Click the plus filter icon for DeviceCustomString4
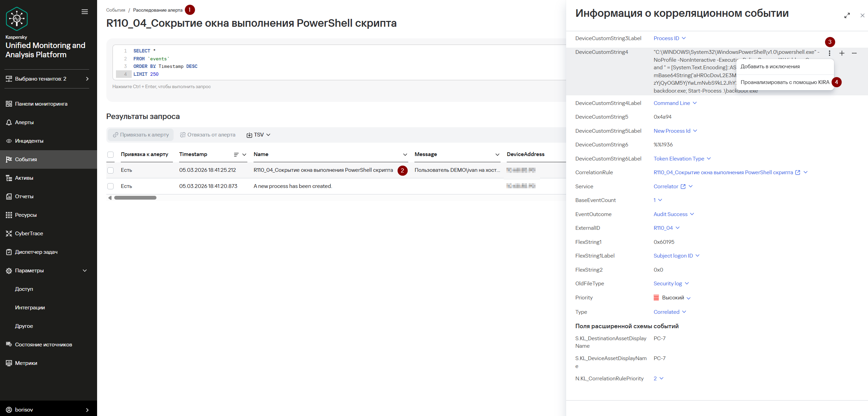This screenshot has width=868, height=416. click(x=842, y=53)
